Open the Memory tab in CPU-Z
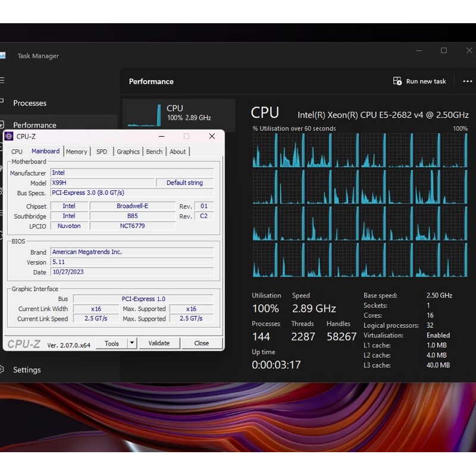 [77, 152]
